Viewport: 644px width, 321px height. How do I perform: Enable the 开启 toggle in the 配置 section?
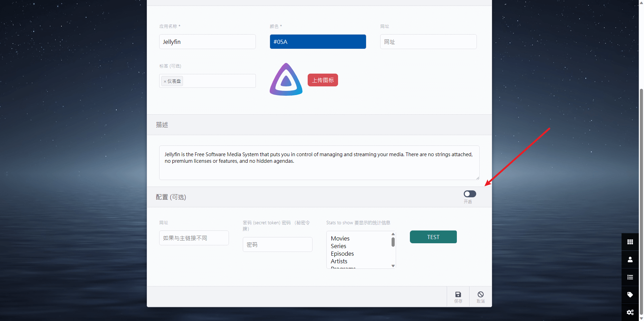click(x=470, y=193)
